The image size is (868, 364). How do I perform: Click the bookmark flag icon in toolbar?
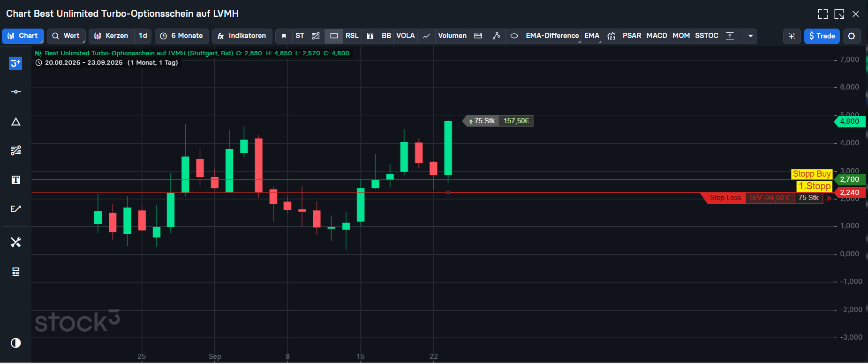coord(284,36)
